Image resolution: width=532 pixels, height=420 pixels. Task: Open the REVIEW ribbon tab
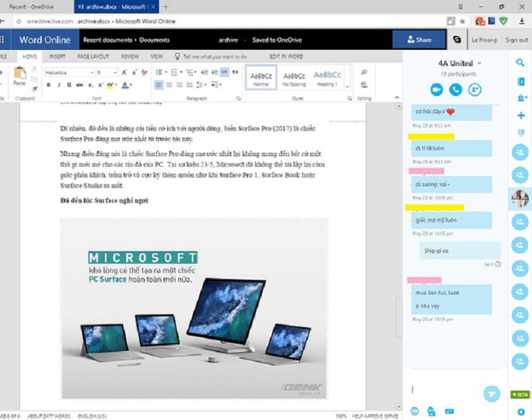[130, 56]
